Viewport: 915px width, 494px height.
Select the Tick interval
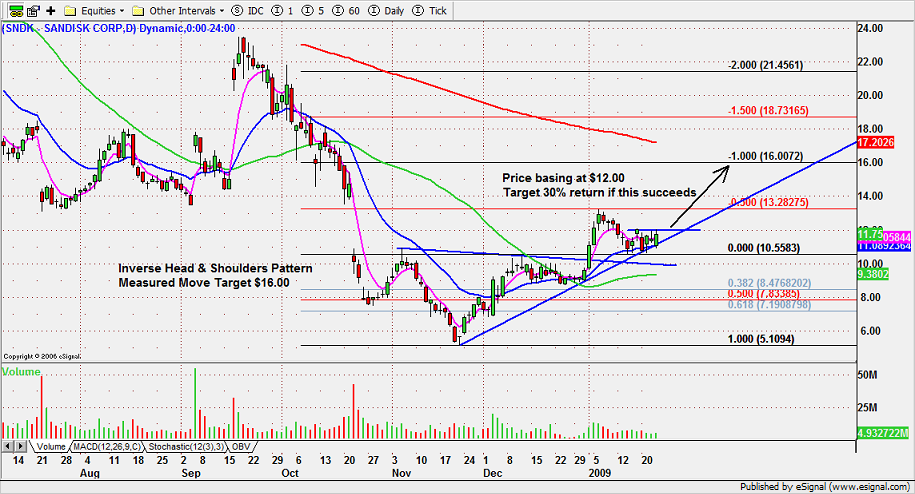click(438, 10)
